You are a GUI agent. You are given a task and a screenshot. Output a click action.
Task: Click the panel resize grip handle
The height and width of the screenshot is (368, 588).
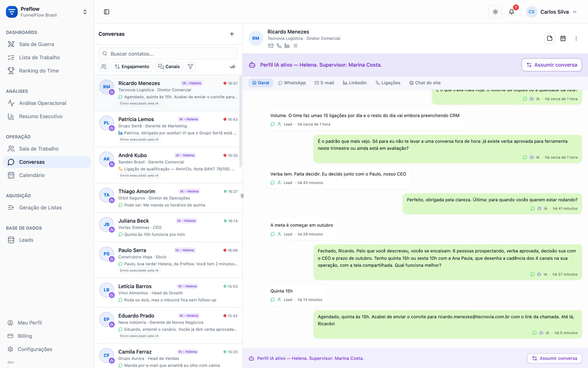click(242, 196)
